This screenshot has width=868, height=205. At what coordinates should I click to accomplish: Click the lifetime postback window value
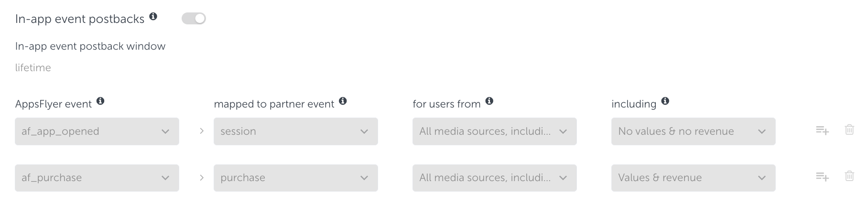(x=33, y=68)
